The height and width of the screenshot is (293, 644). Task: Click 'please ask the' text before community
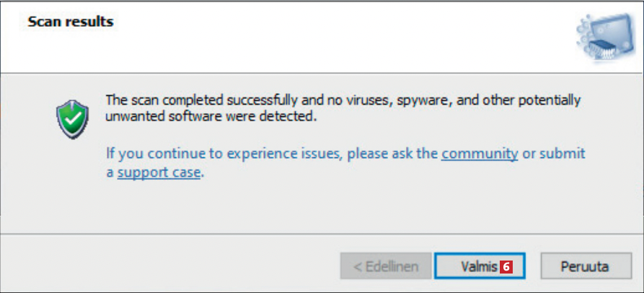coord(398,153)
